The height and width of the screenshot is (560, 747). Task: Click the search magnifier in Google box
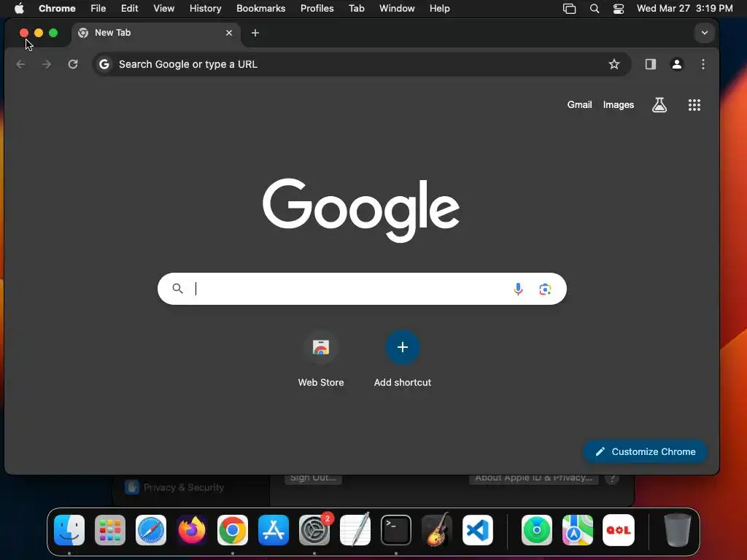(x=178, y=289)
